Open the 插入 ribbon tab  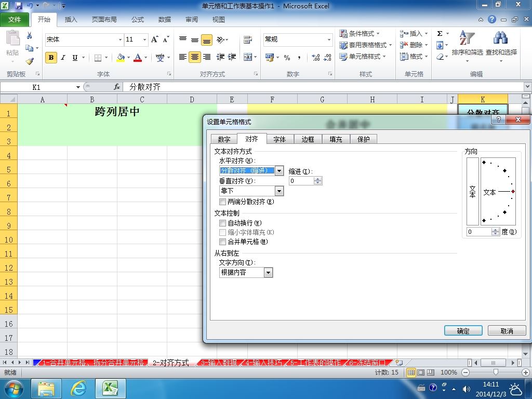coord(71,20)
